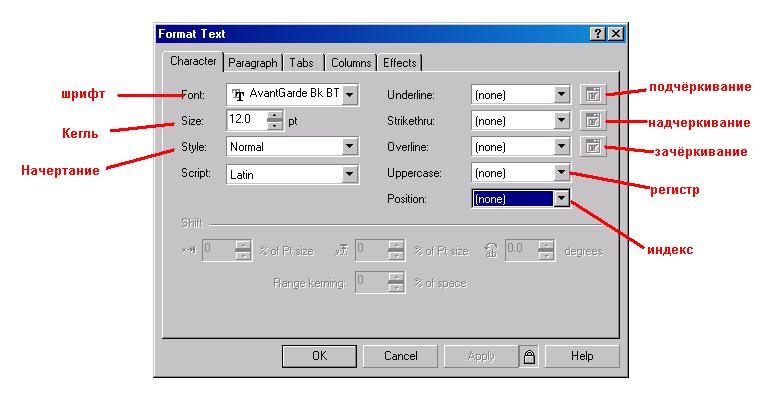This screenshot has height=394, width=767.
Task: Open the Uppercase dropdown list
Action: [x=562, y=172]
